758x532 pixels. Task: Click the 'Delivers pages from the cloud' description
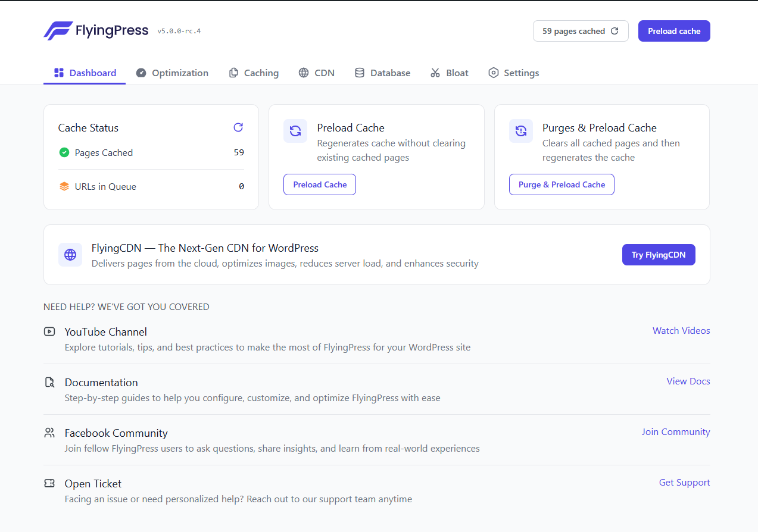click(x=285, y=264)
